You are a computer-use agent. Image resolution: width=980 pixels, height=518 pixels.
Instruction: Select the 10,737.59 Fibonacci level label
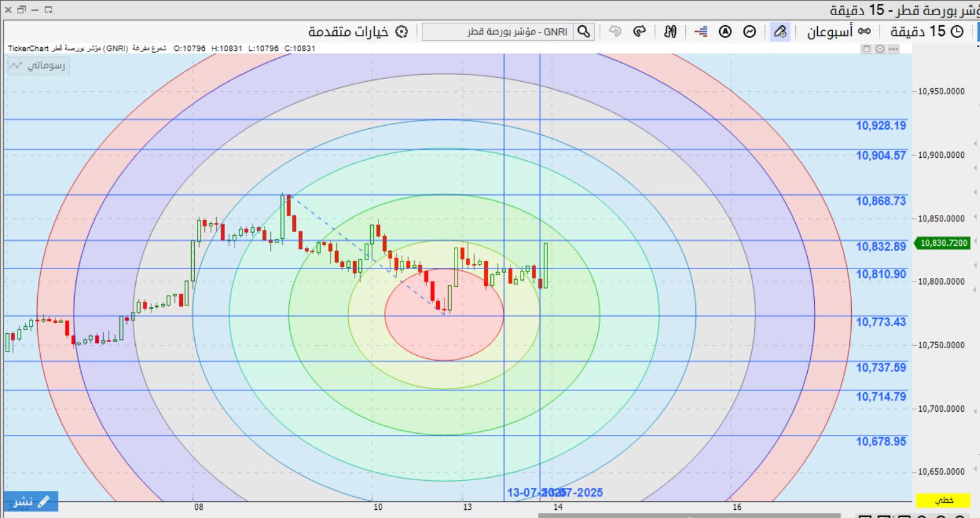881,367
